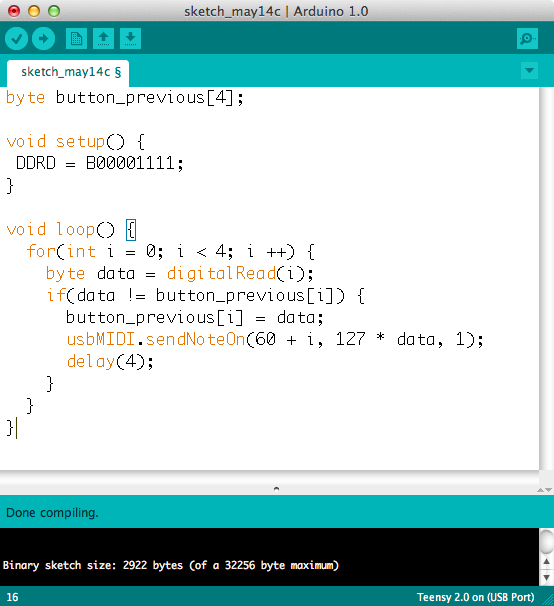Click the Teensy 2.0 board status text
Screen dimensions: 554x606
tap(476, 597)
